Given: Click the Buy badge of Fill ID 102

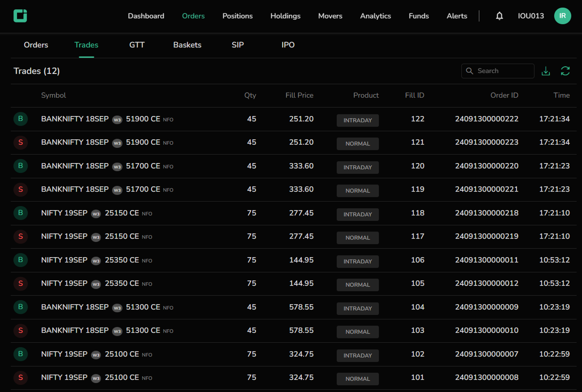Looking at the screenshot, I should point(21,354).
